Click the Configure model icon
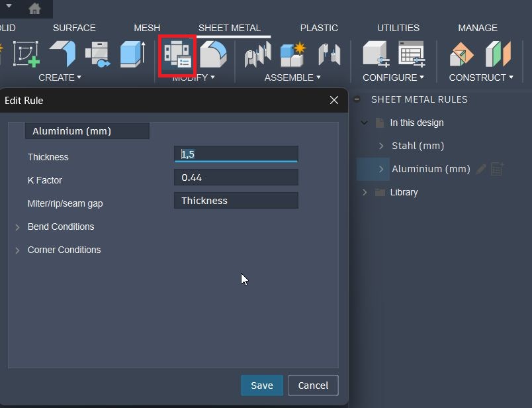The image size is (532, 408). click(376, 54)
